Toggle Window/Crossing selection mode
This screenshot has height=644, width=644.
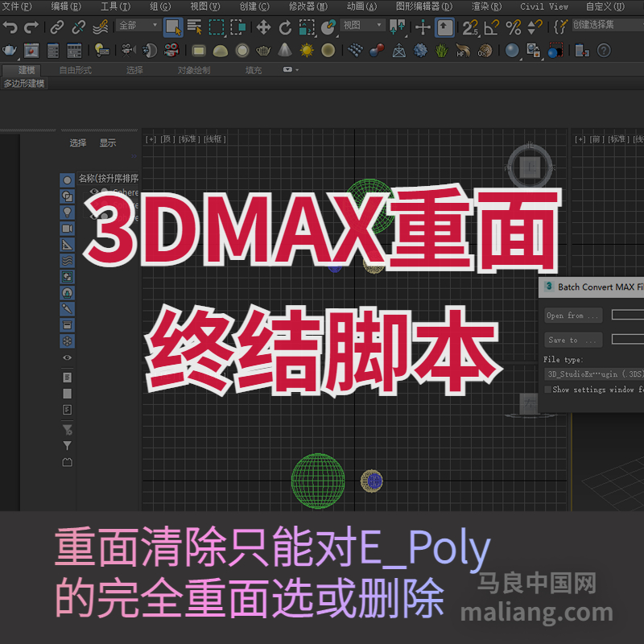pyautogui.click(x=237, y=27)
